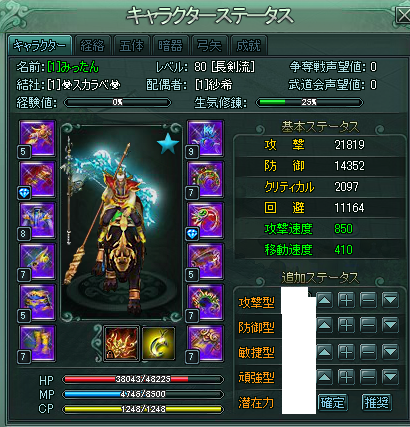Click minus button for 防御型 stat
Image resolution: width=410 pixels, height=427 pixels.
[x=368, y=325]
